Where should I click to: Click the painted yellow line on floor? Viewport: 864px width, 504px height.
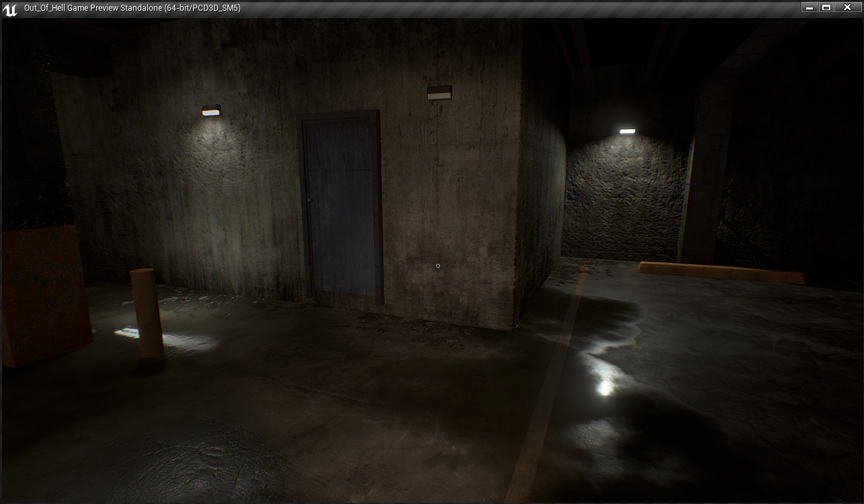(x=547, y=397)
